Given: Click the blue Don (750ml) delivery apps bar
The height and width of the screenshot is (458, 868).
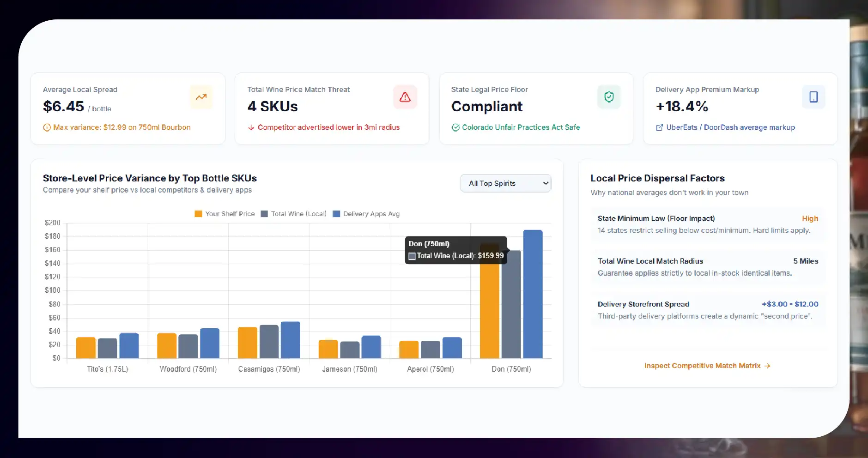Looking at the screenshot, I should click(533, 294).
